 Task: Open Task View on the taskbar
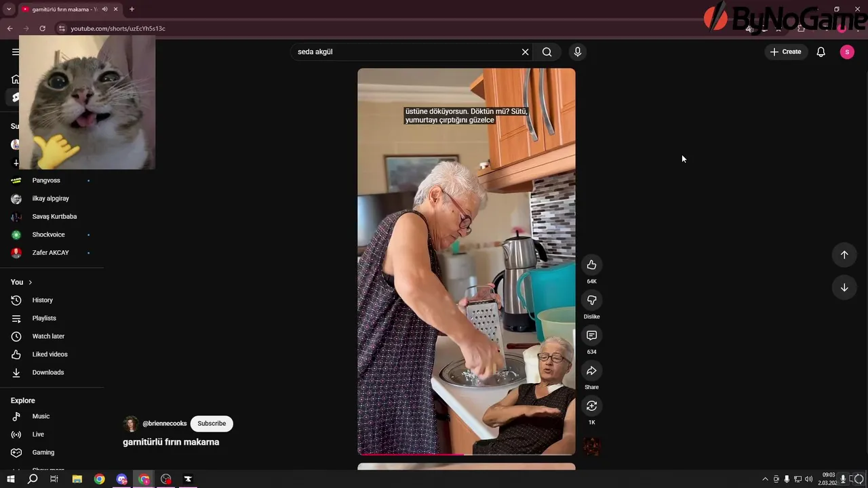[54, 479]
